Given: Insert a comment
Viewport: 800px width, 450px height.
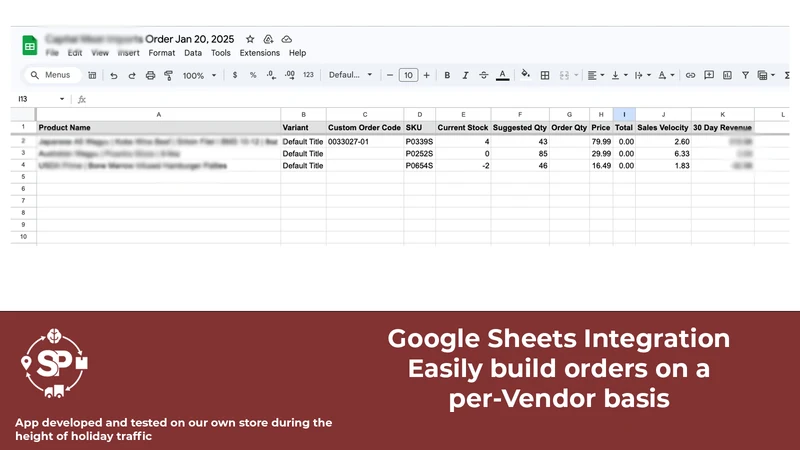Looking at the screenshot, I should [x=709, y=75].
